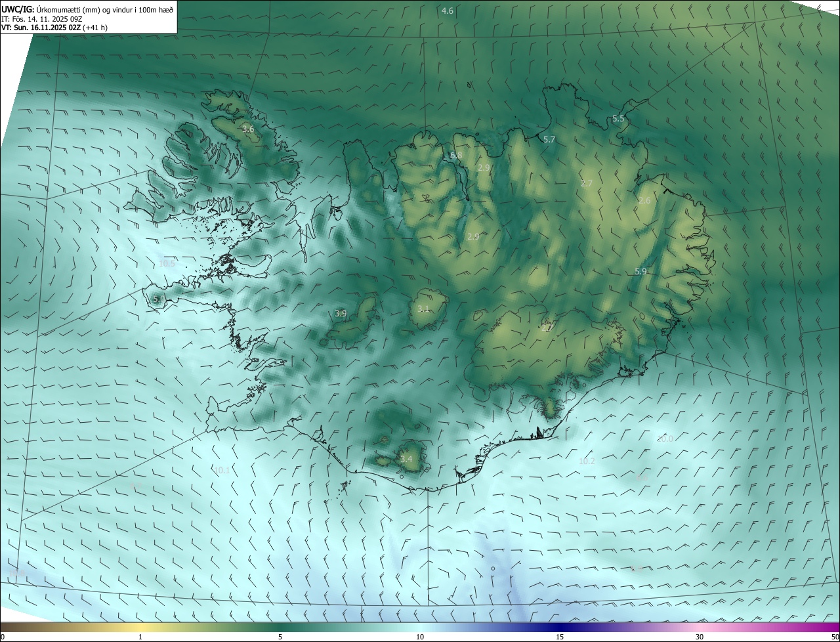The height and width of the screenshot is (642, 840).
Task: Click the 3.1 value label
Action: click(423, 308)
